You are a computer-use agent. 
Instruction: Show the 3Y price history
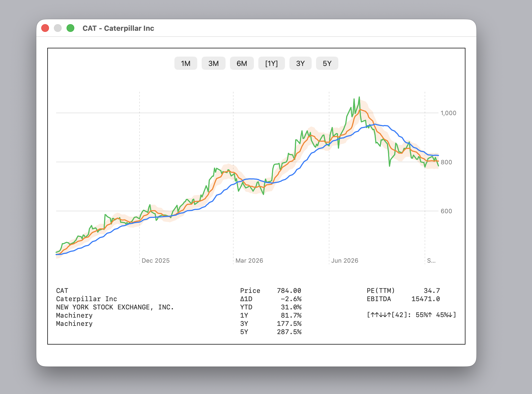tap(300, 63)
